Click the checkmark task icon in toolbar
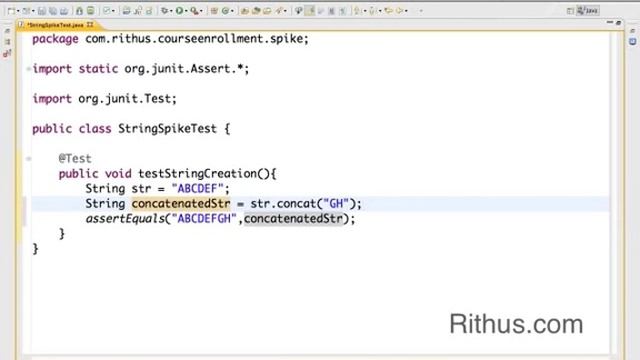The width and height of the screenshot is (640, 360). (107, 11)
